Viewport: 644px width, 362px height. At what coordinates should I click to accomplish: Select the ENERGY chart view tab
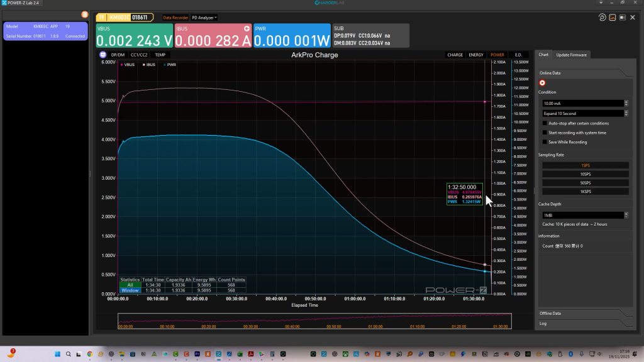coord(476,55)
